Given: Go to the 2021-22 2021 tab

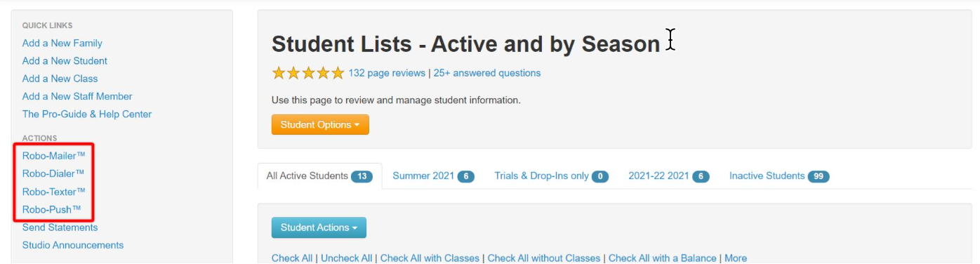Looking at the screenshot, I should [x=668, y=176].
